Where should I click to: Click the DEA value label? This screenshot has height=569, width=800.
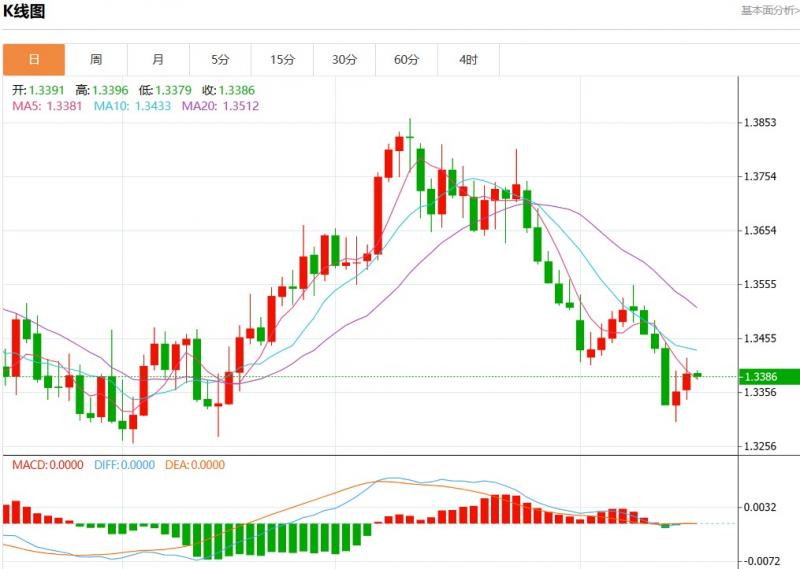197,465
